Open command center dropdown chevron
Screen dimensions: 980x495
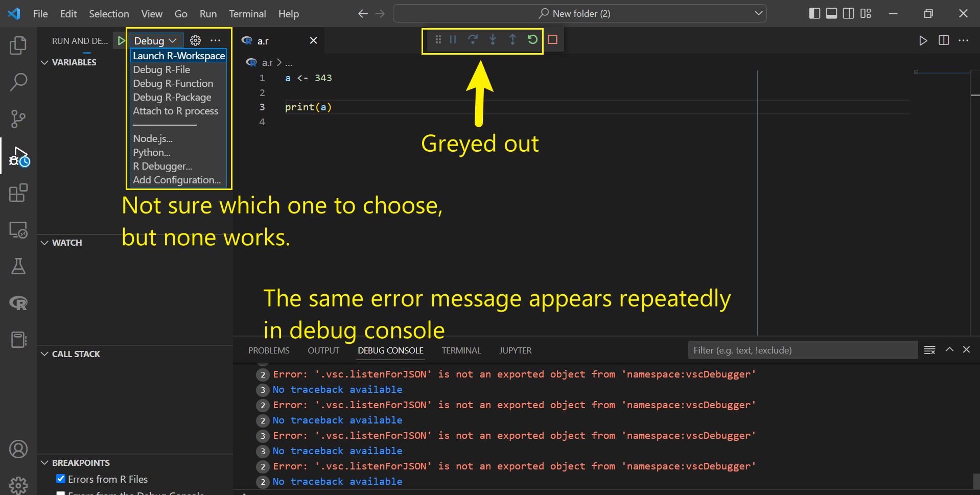coord(758,14)
